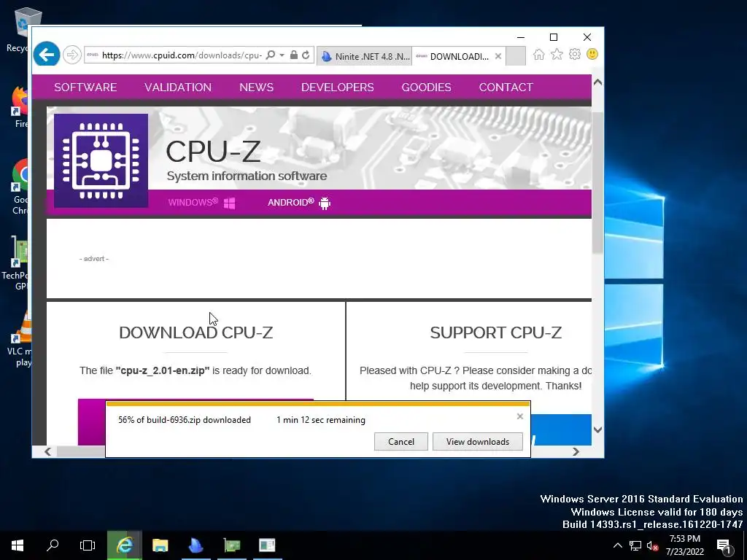
Task: Click the View downloads button
Action: click(x=477, y=441)
